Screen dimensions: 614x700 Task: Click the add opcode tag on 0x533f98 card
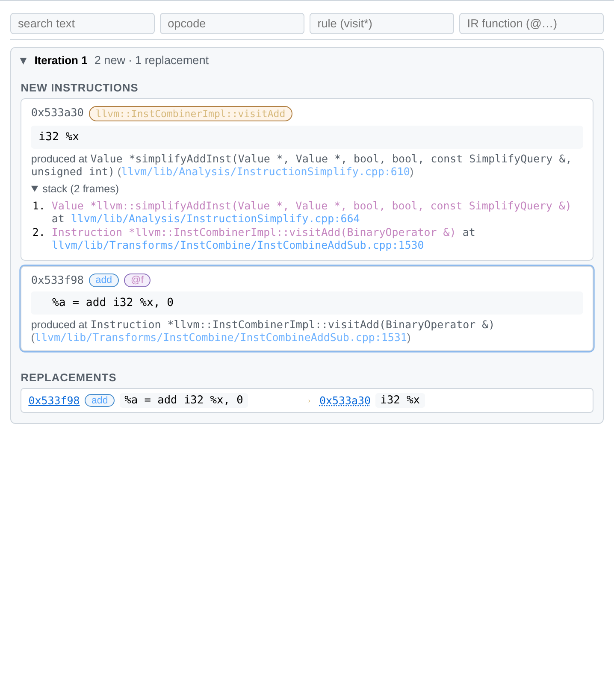[x=104, y=280]
